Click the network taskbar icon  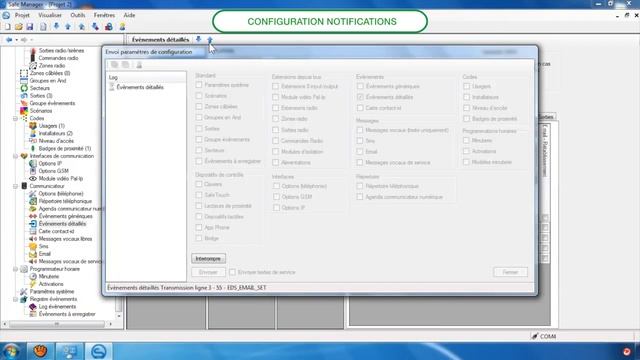point(70,351)
